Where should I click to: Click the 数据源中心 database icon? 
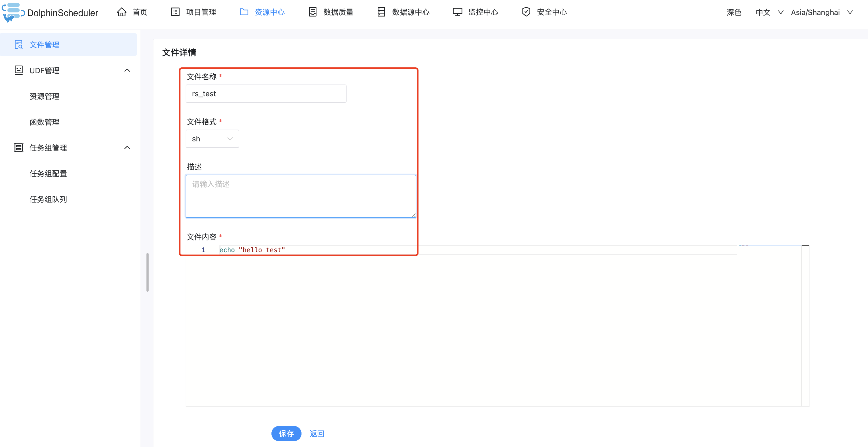pos(381,12)
